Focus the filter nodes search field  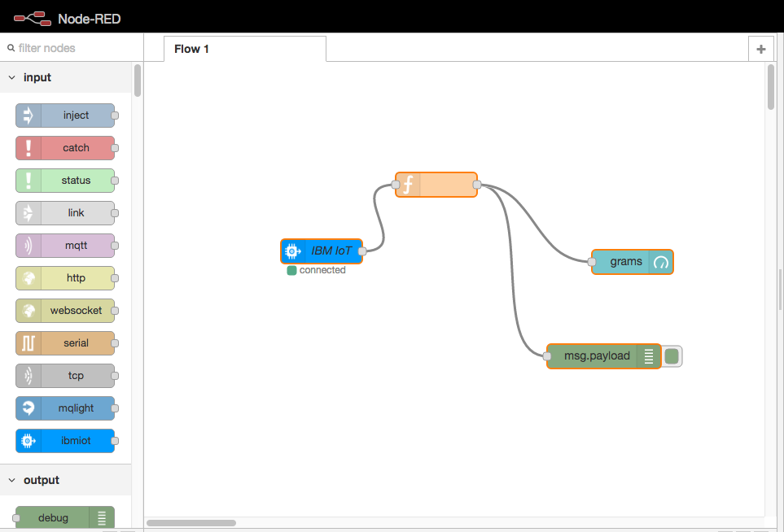[x=72, y=48]
